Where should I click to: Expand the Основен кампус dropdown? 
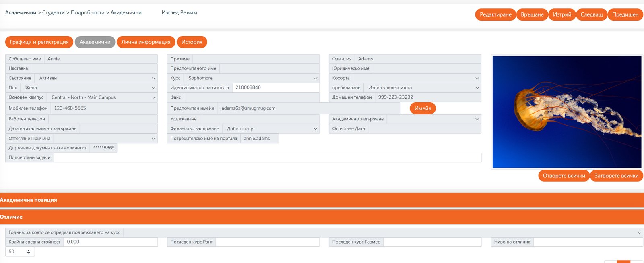[x=102, y=97]
